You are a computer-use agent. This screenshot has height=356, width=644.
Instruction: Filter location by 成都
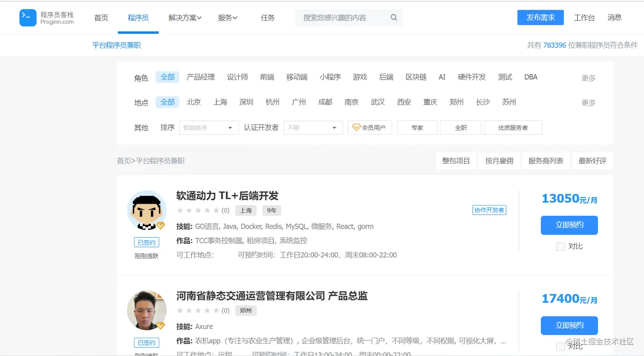(x=325, y=102)
